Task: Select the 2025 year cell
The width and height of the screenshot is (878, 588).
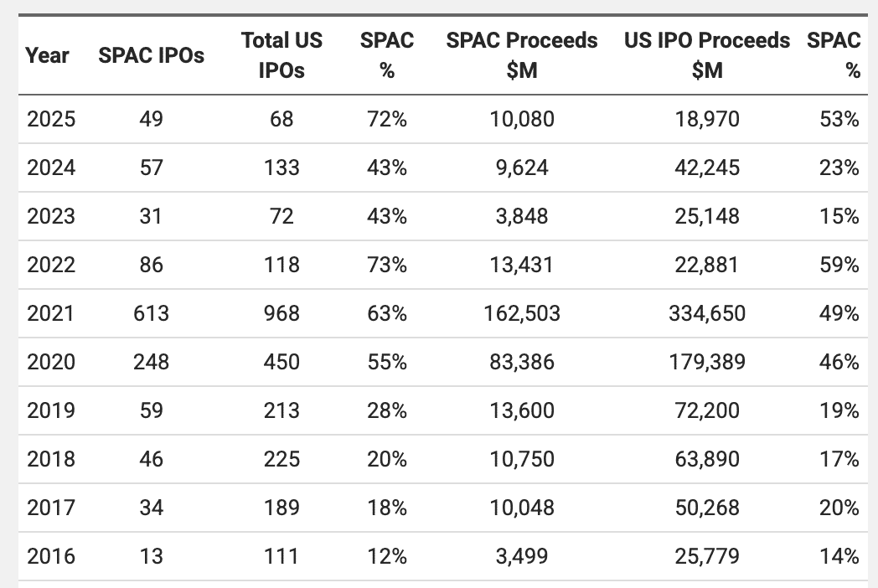Action: point(51,119)
